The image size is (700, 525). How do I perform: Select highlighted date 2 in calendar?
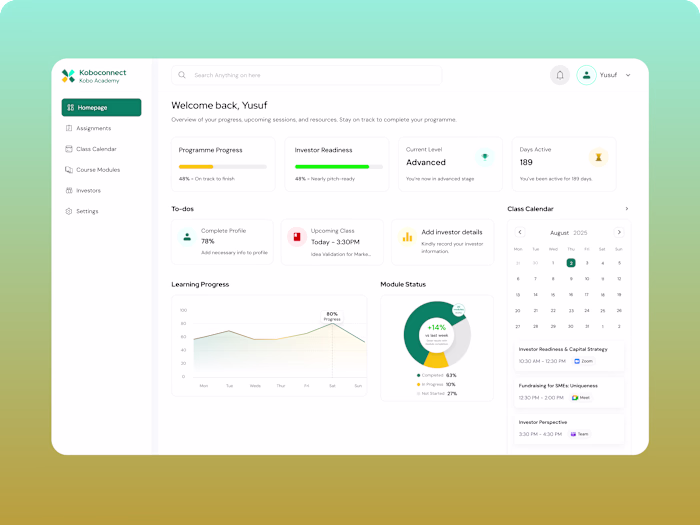coord(571,263)
